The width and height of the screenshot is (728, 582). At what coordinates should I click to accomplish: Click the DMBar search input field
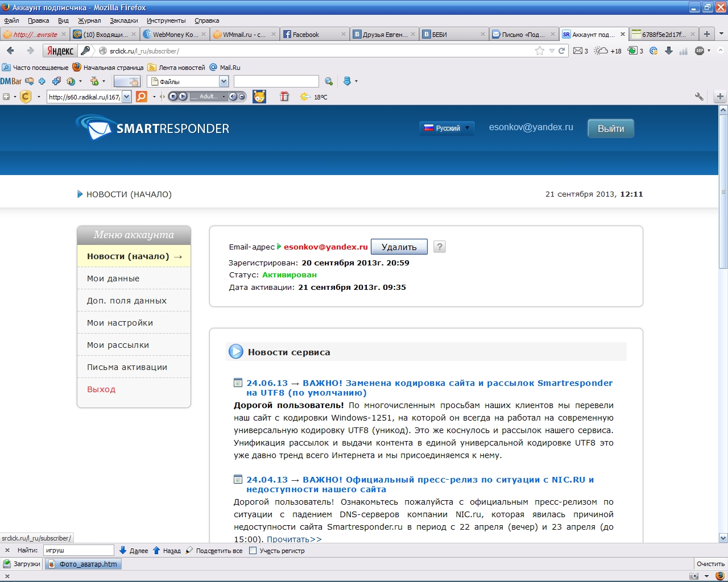(x=276, y=81)
